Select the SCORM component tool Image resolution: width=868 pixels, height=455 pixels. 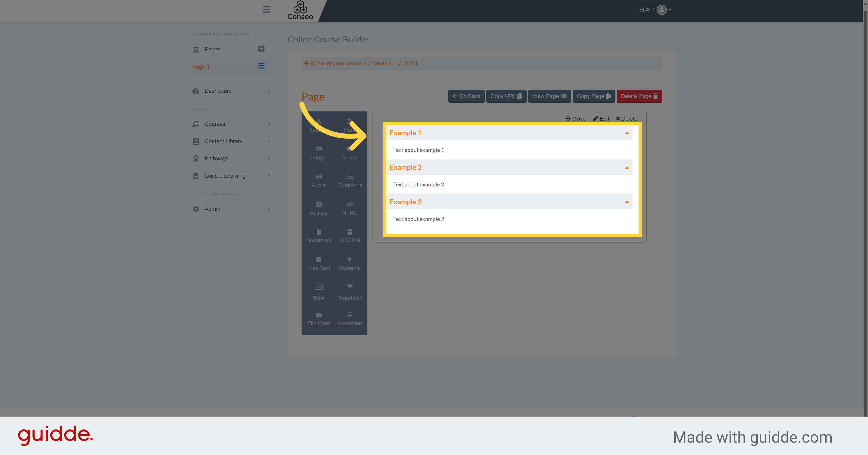[x=350, y=236]
